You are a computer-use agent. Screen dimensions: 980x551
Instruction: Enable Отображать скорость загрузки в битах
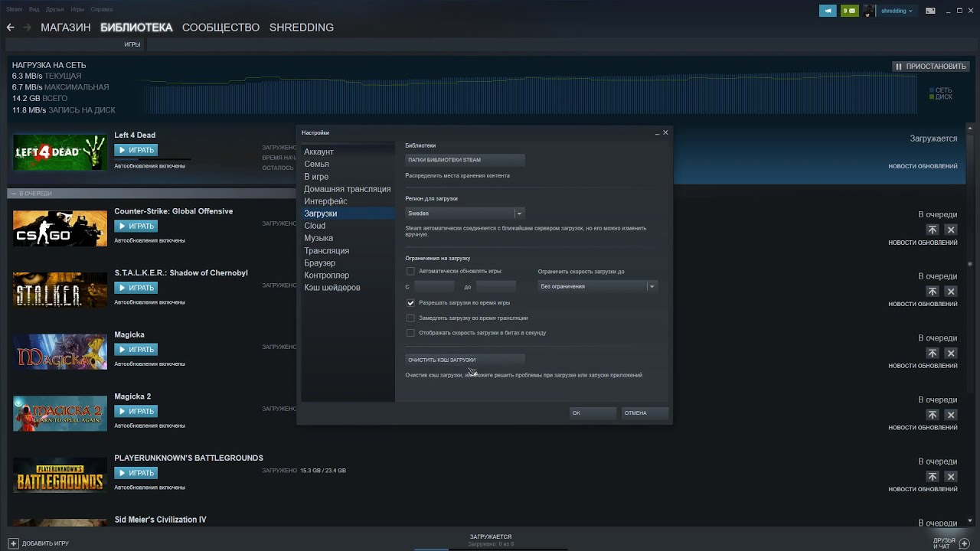click(x=410, y=333)
